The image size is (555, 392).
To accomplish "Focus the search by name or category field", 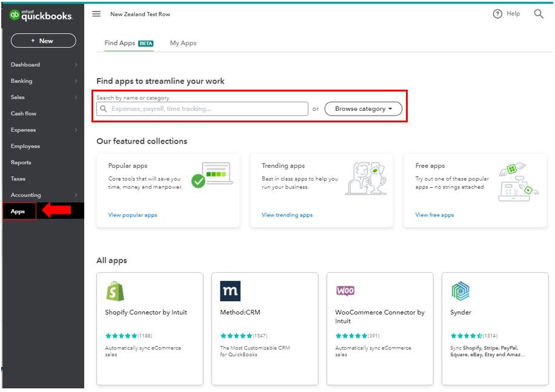I will click(x=202, y=108).
